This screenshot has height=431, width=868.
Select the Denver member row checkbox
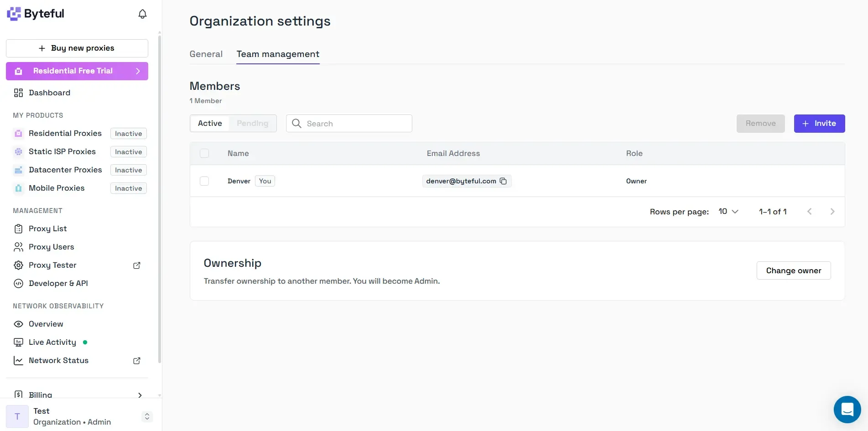pos(204,181)
